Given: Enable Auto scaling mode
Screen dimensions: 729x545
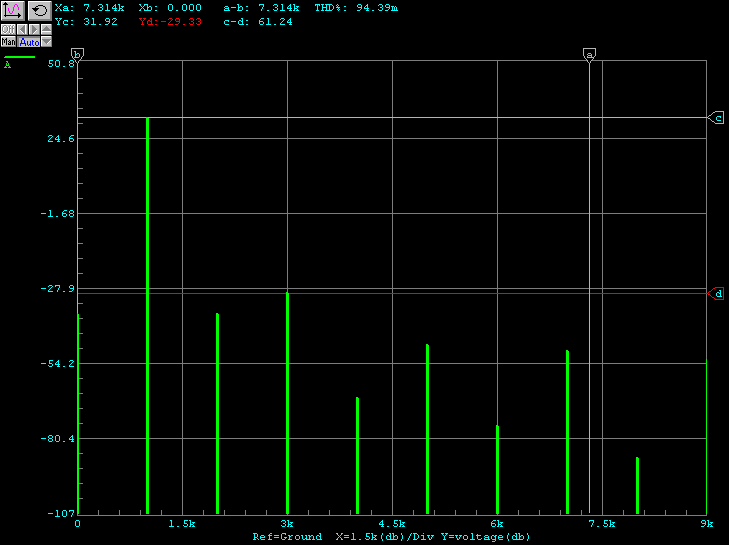Looking at the screenshot, I should pos(29,42).
